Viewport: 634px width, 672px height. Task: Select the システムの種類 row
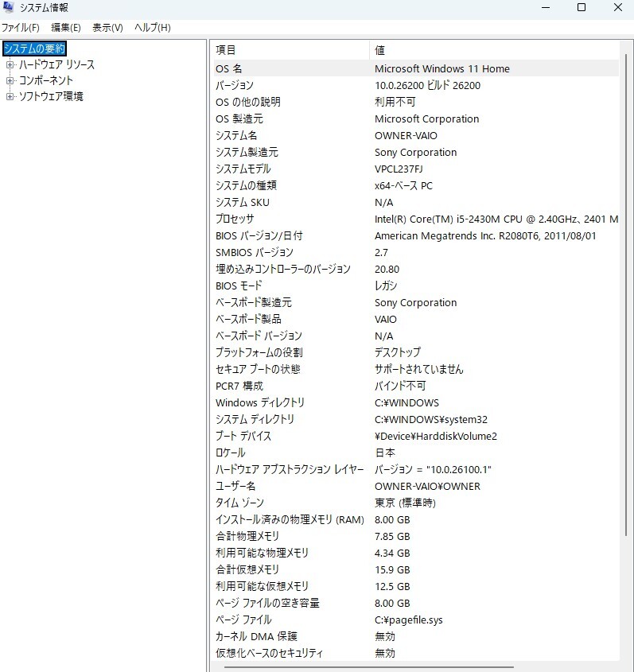click(x=416, y=185)
